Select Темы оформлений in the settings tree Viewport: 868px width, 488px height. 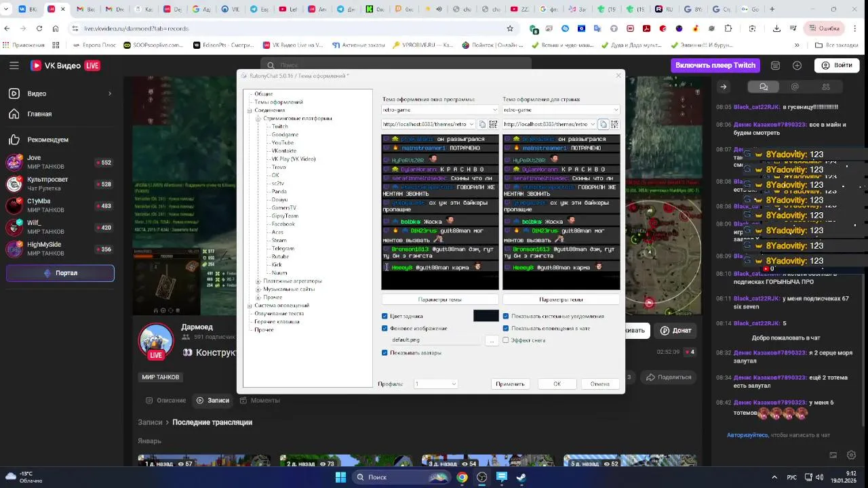click(279, 102)
